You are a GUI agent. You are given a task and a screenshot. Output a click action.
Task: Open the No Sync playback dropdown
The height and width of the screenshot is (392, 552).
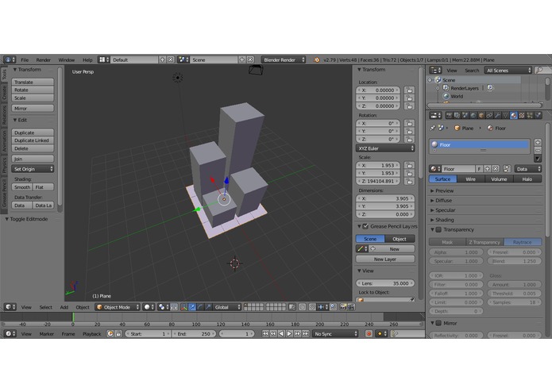335,333
